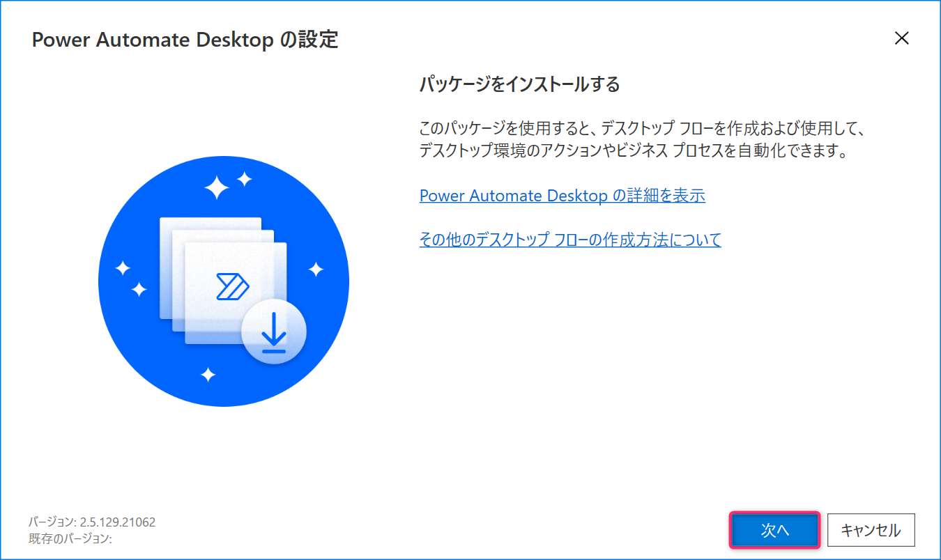The width and height of the screenshot is (941, 560).
Task: Open the その他のデスクトップ フローの作成方法について link
Action: tap(570, 240)
